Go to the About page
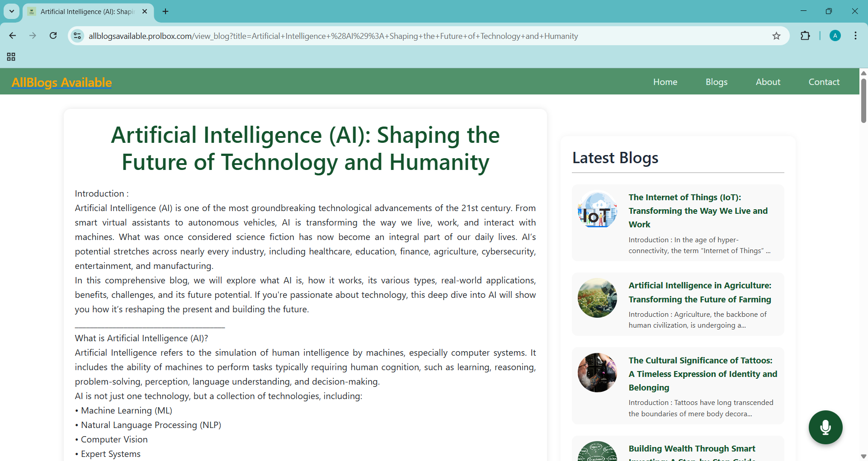Viewport: 868px width, 461px height. (768, 82)
